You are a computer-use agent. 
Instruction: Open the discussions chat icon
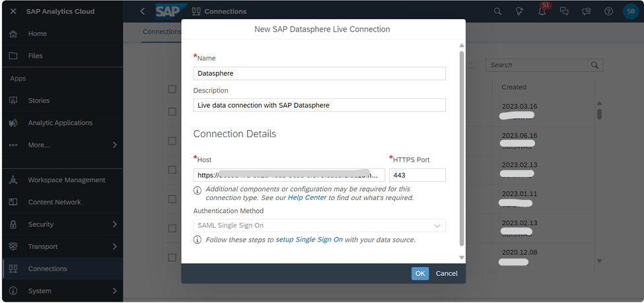(565, 11)
